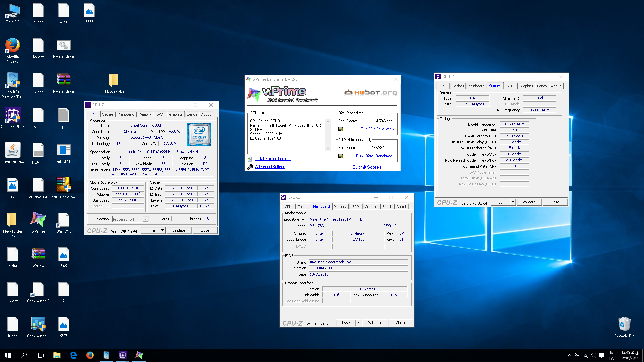This screenshot has width=644, height=362.
Task: Open the About tab in Memory window
Action: pyautogui.click(x=556, y=86)
